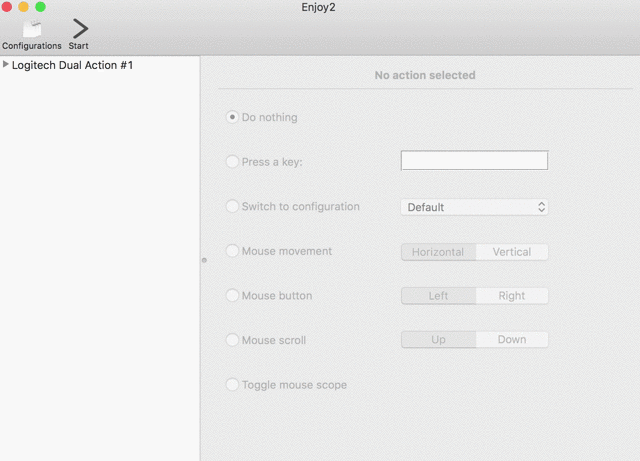Expand the Logitech Dual Action #1 triangle
Image resolution: width=640 pixels, height=461 pixels.
[5, 65]
